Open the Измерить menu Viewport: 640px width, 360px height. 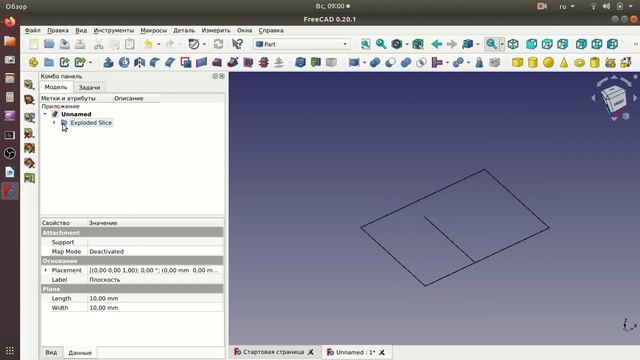(216, 30)
